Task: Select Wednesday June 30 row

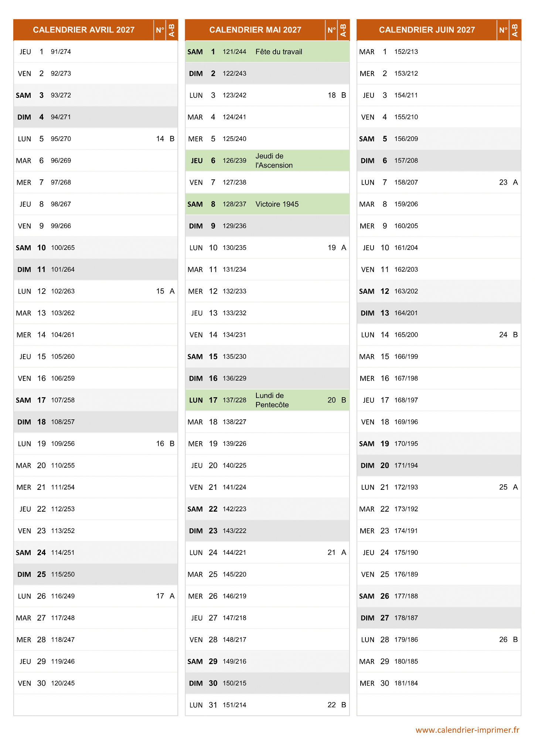Action: [439, 683]
